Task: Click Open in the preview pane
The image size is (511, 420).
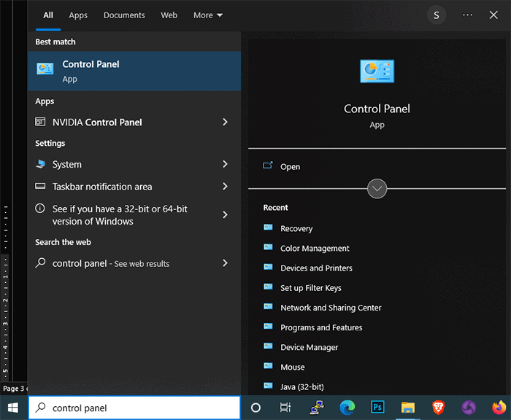Action: point(290,167)
